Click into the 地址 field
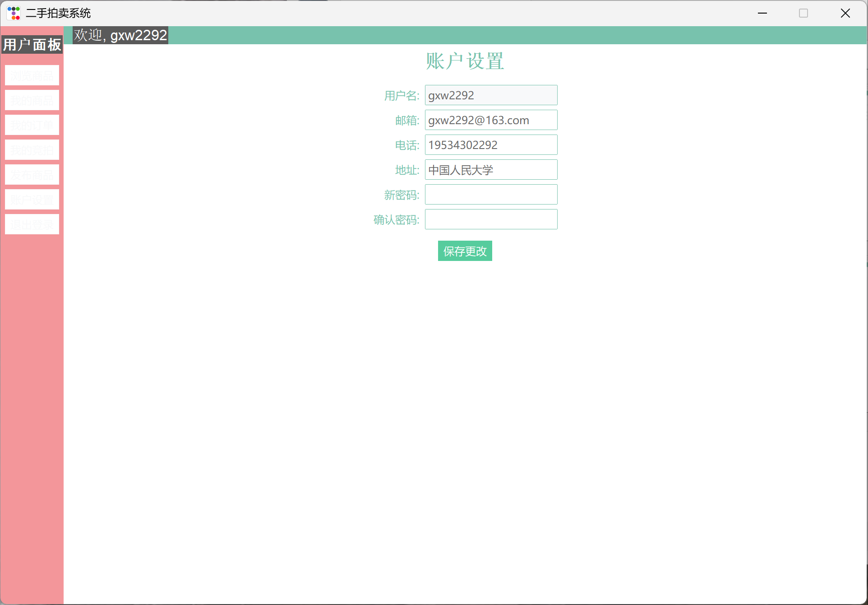The image size is (868, 605). [x=491, y=170]
